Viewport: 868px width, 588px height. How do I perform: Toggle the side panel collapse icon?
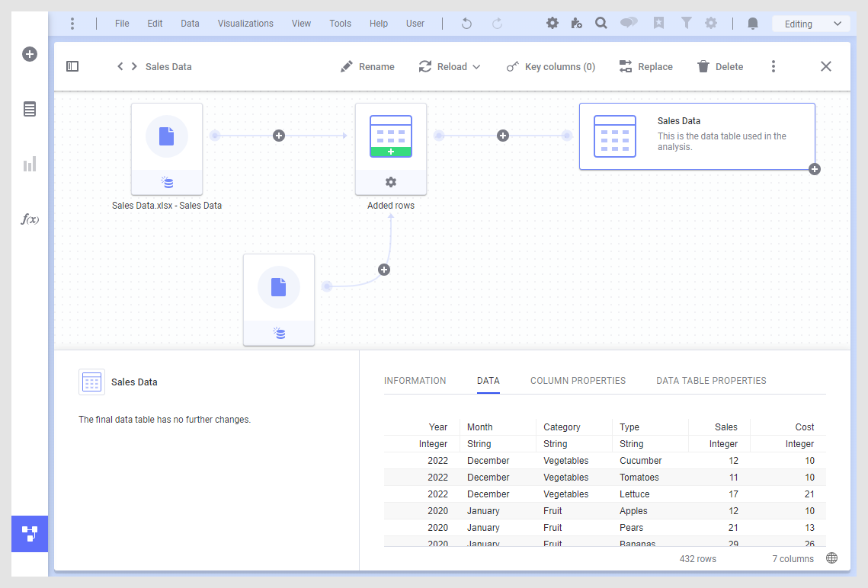click(72, 67)
